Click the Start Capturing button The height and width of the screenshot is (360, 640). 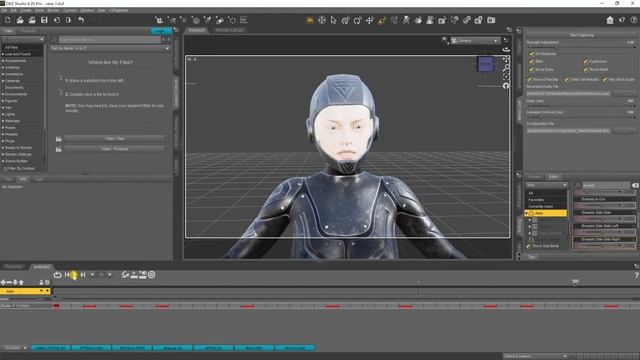tap(582, 35)
